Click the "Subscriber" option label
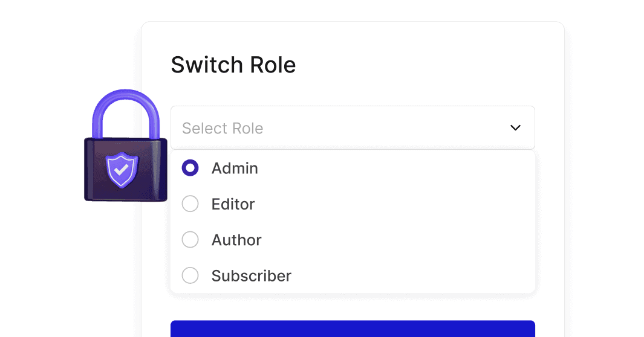The height and width of the screenshot is (337, 644). (252, 276)
